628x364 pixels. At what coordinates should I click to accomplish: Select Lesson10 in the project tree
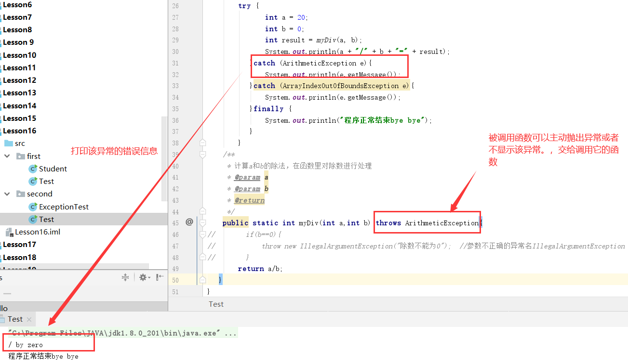pos(20,55)
